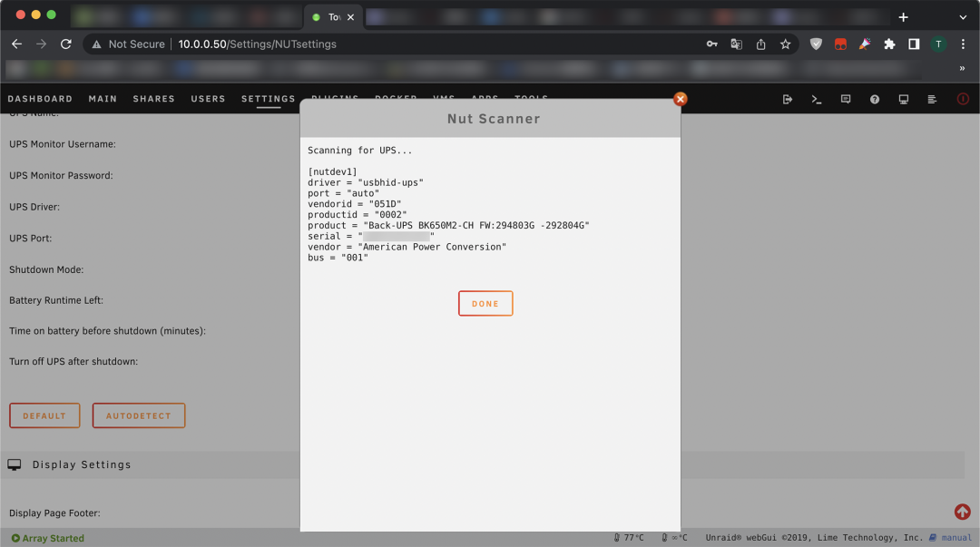
Task: Click the info monitor icon
Action: tap(904, 99)
